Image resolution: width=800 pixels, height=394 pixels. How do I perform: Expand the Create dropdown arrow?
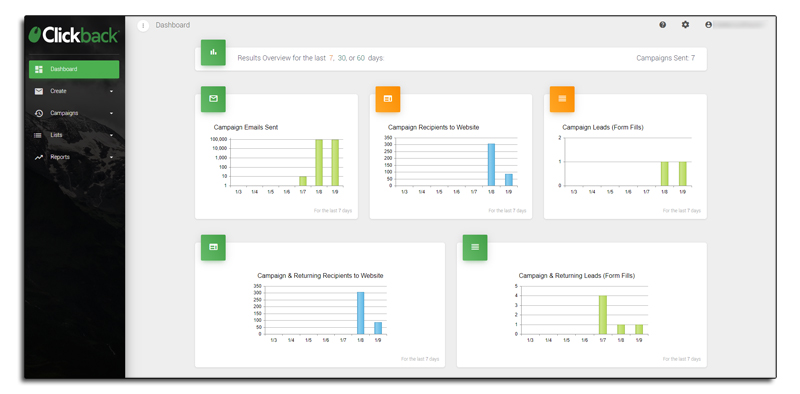[111, 92]
